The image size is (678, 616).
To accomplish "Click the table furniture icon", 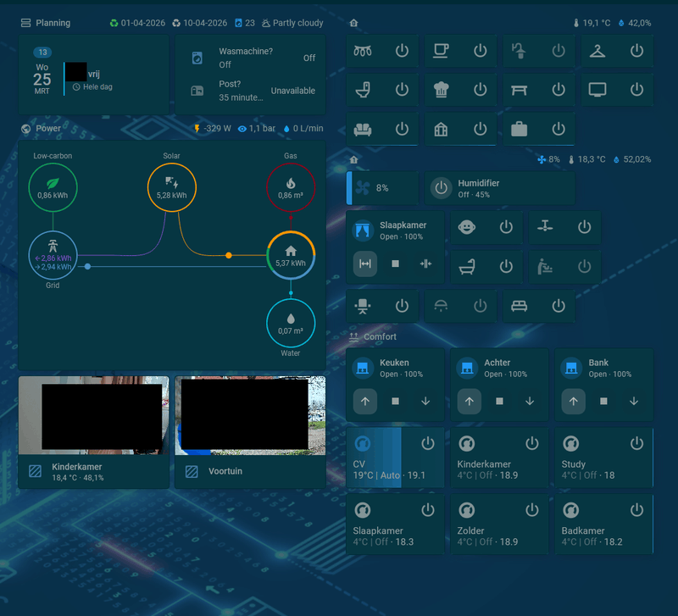I will [519, 90].
